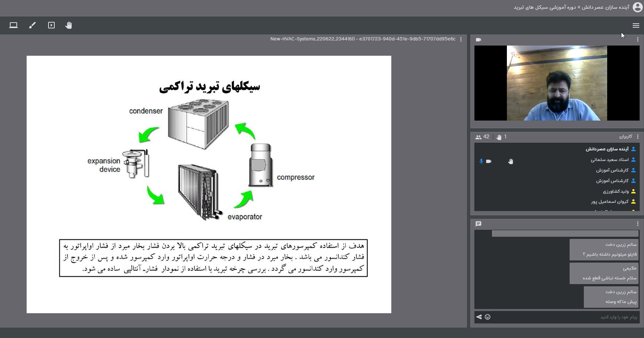Open the emoji picker in the chat box

coord(488,317)
